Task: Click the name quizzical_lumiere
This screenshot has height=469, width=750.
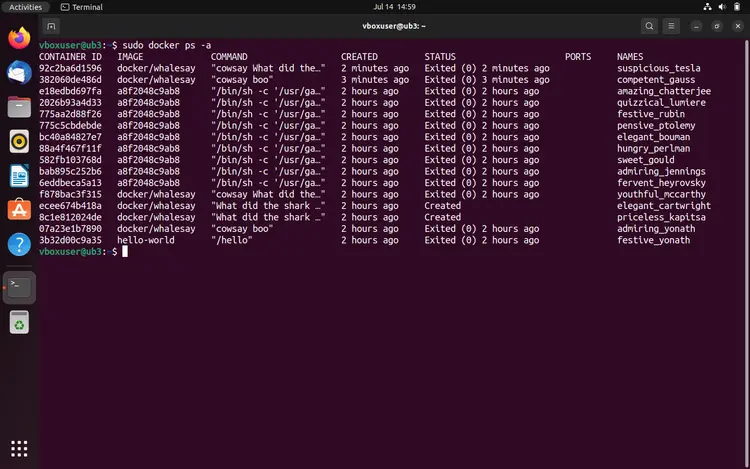Action: (x=661, y=102)
